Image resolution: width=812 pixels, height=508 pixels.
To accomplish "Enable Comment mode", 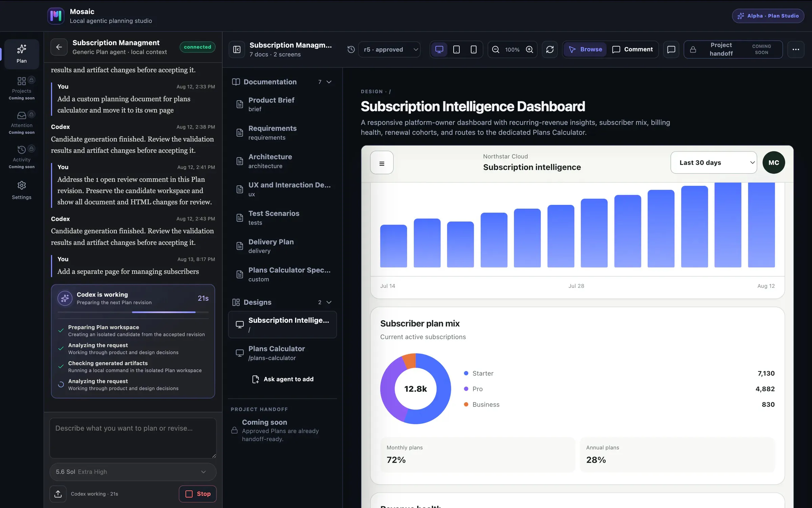I will (x=632, y=49).
